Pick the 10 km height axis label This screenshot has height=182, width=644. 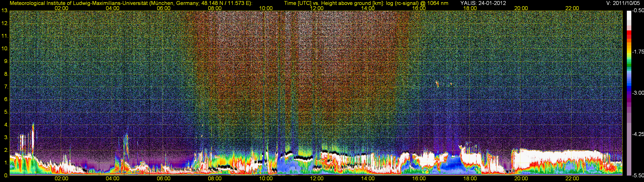5,49
